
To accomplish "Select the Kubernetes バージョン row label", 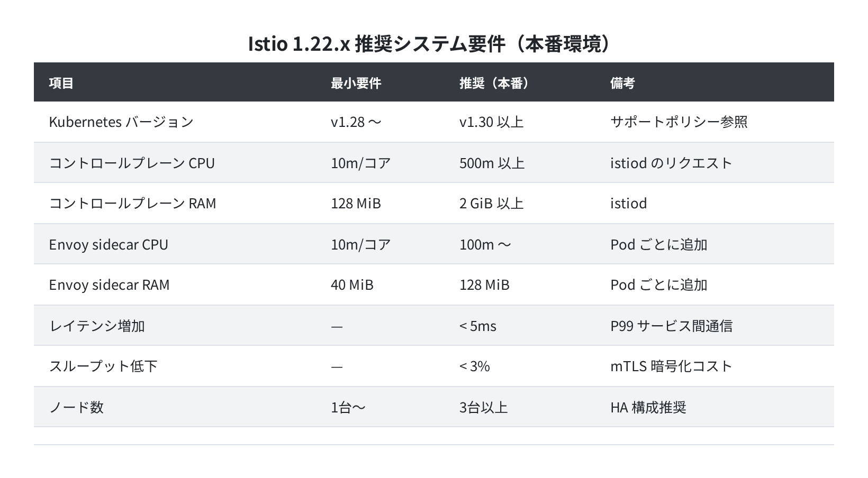I will pos(121,122).
